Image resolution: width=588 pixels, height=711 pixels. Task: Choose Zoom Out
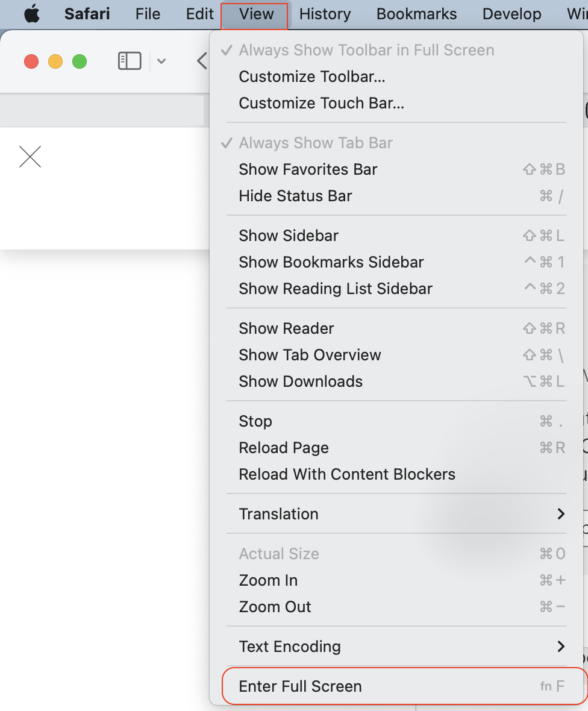pyautogui.click(x=396, y=607)
